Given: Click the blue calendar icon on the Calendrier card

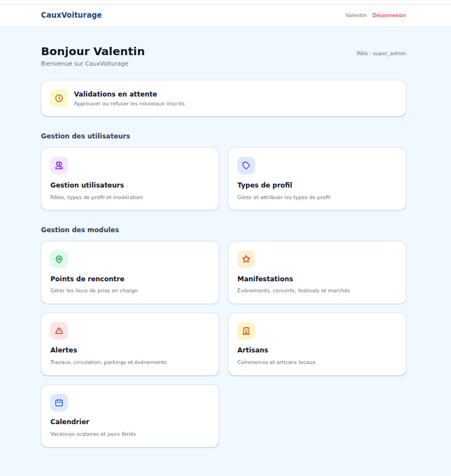Looking at the screenshot, I should tap(59, 403).
